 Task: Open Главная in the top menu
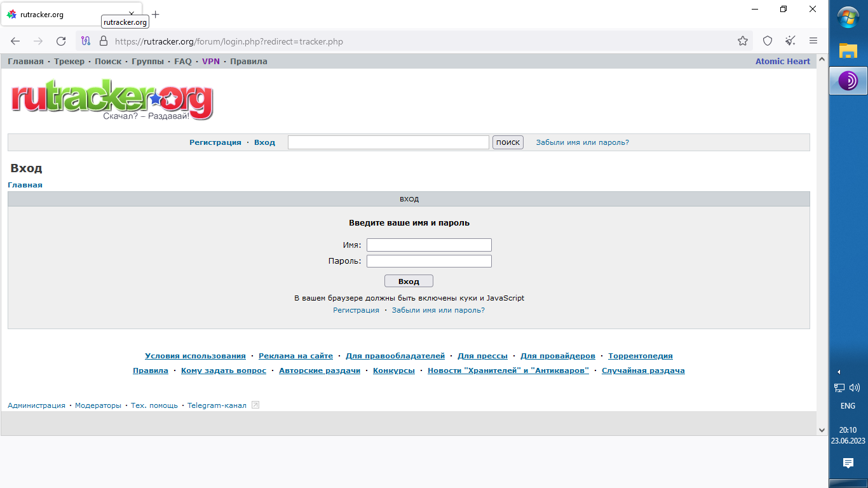(25, 62)
